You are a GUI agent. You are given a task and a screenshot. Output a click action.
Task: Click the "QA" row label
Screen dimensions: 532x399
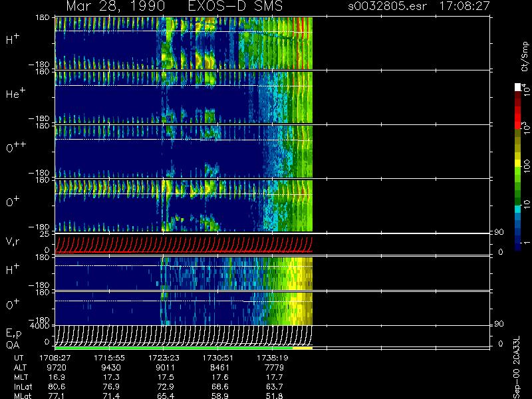click(x=13, y=345)
